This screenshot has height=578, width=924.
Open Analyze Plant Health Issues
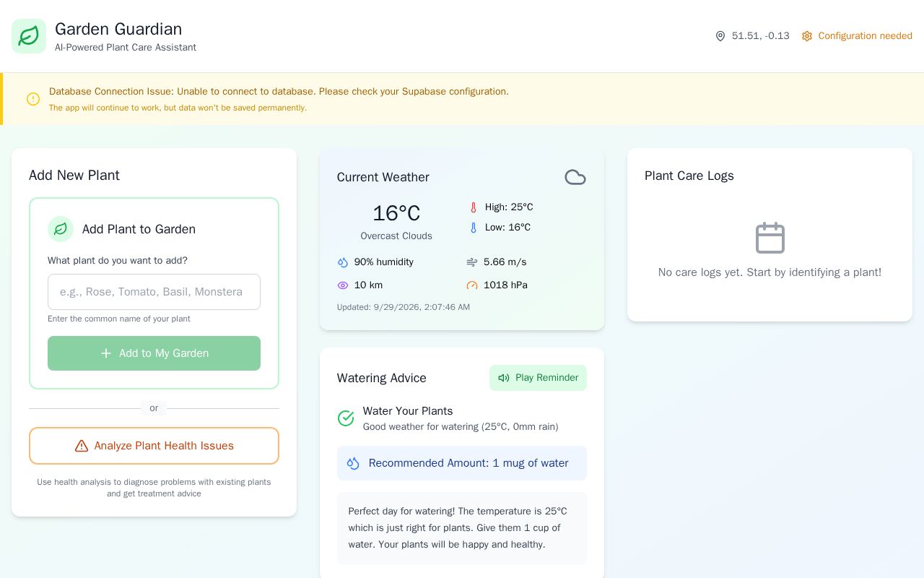click(154, 446)
